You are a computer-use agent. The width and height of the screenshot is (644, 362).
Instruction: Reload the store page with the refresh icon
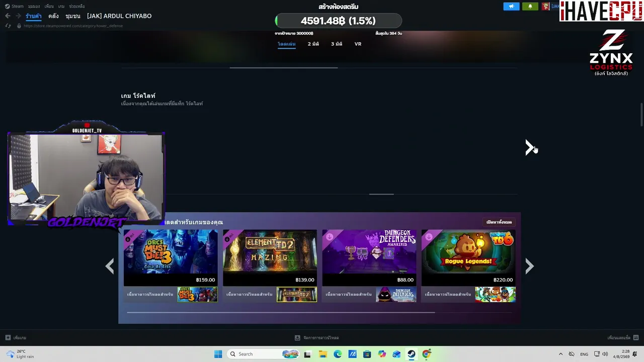tap(8, 26)
